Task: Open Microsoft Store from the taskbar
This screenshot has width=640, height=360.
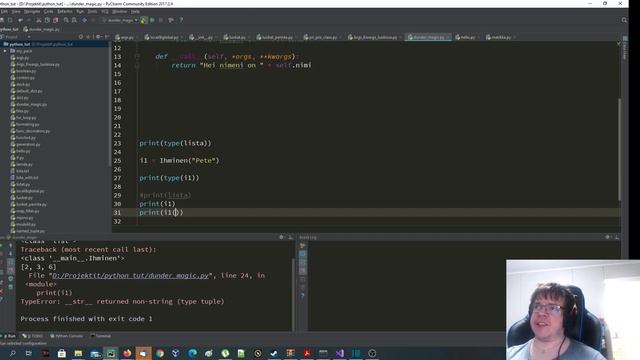Action: [62, 353]
